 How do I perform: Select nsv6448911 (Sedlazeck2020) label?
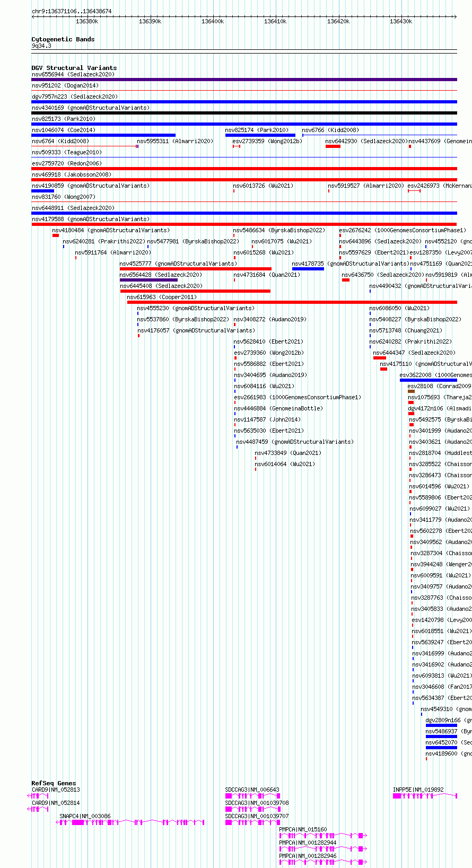pyautogui.click(x=73, y=208)
